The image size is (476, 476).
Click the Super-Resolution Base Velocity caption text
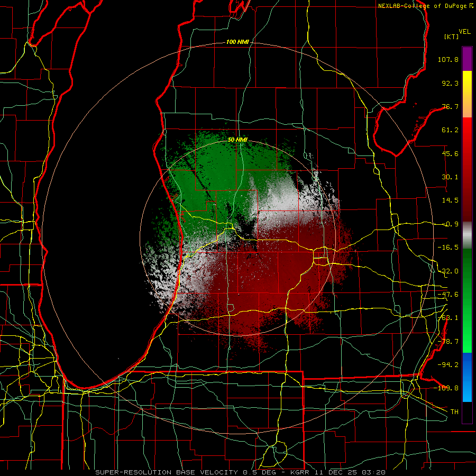click(x=241, y=472)
